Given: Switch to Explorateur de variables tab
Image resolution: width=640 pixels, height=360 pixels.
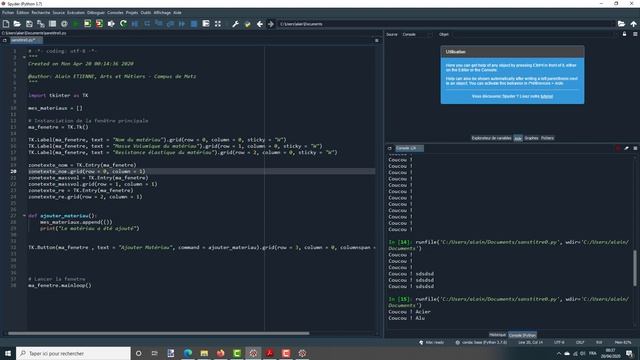Looking at the screenshot, I should [491, 138].
